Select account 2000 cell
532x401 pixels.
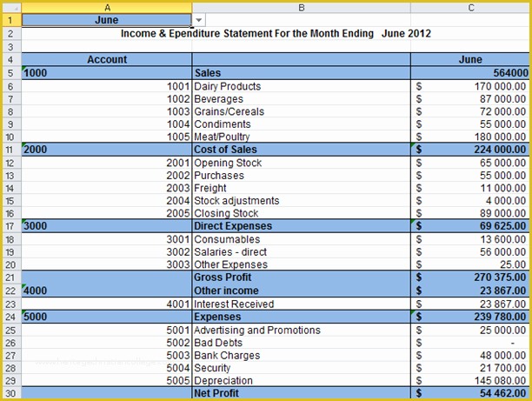click(x=107, y=150)
